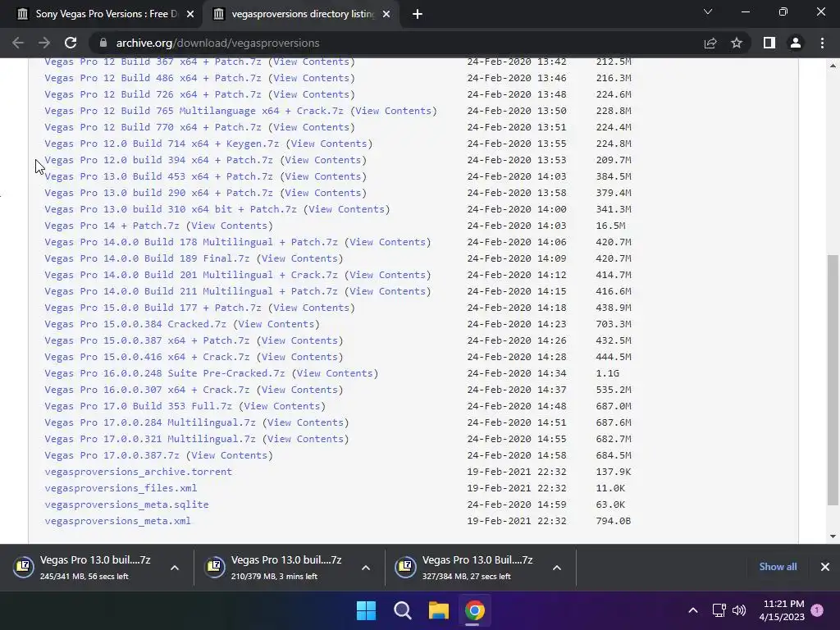Open vegasproversions_files.xml link

click(x=121, y=488)
